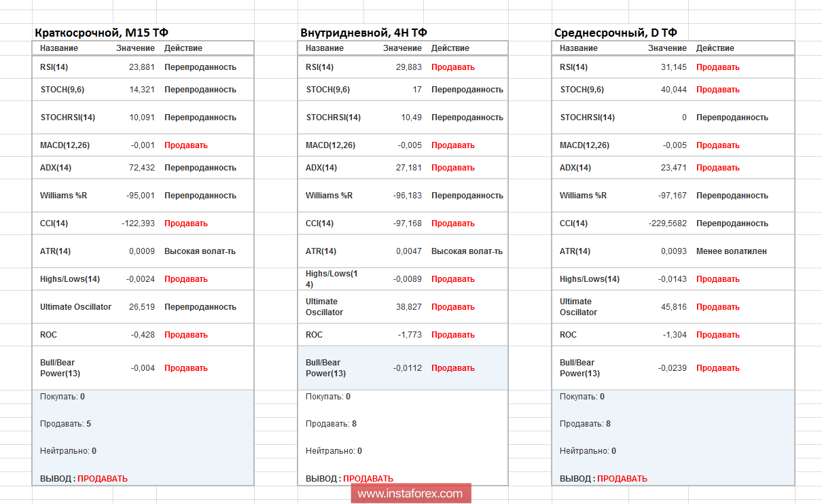Select the Ultimate Oscillator value 45,816
The image size is (822, 504).
pyautogui.click(x=674, y=307)
